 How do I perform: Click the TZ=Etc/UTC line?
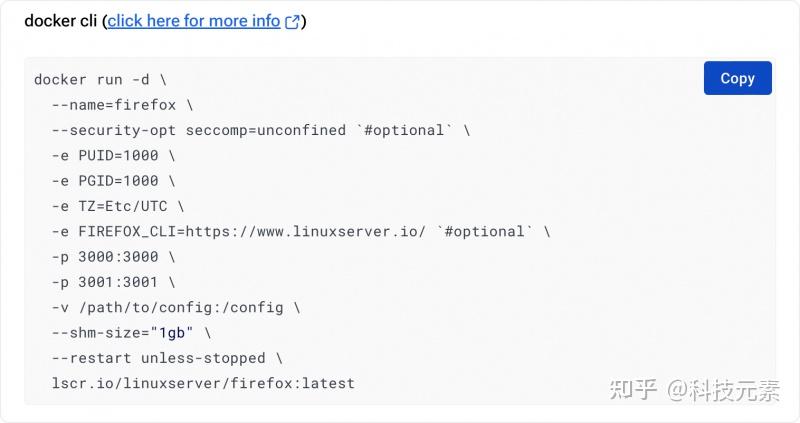click(118, 206)
